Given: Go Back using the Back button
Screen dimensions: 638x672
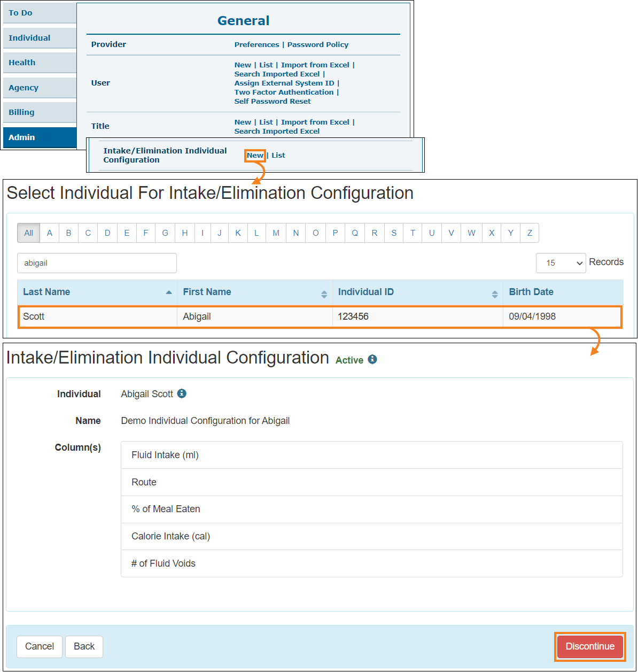Looking at the screenshot, I should [x=84, y=646].
